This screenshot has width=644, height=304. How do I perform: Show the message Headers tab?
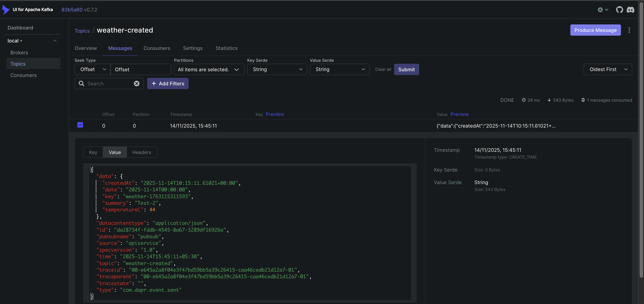click(142, 152)
